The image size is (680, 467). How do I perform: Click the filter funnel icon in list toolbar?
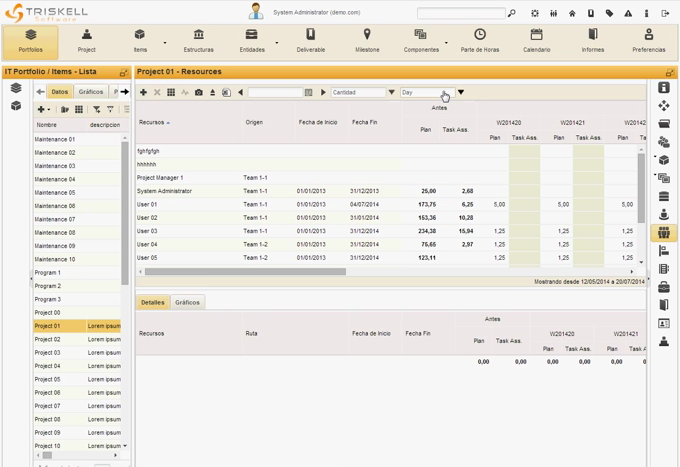pyautogui.click(x=97, y=109)
